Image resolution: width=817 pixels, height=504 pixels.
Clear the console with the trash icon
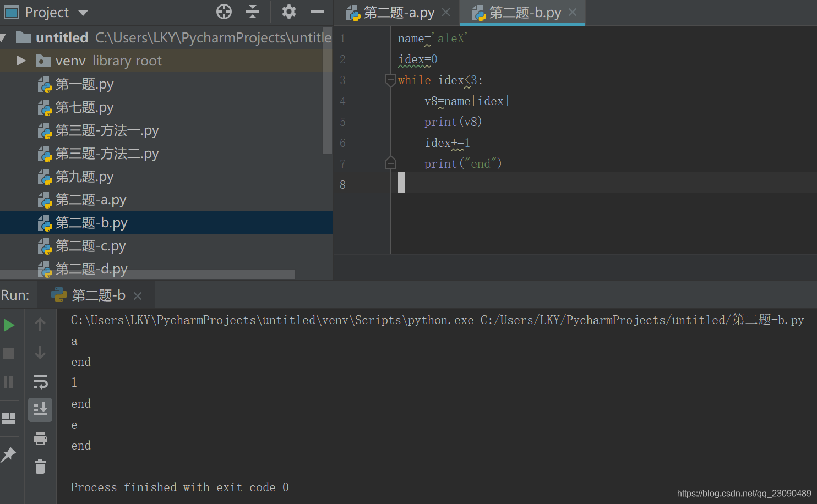tap(40, 467)
